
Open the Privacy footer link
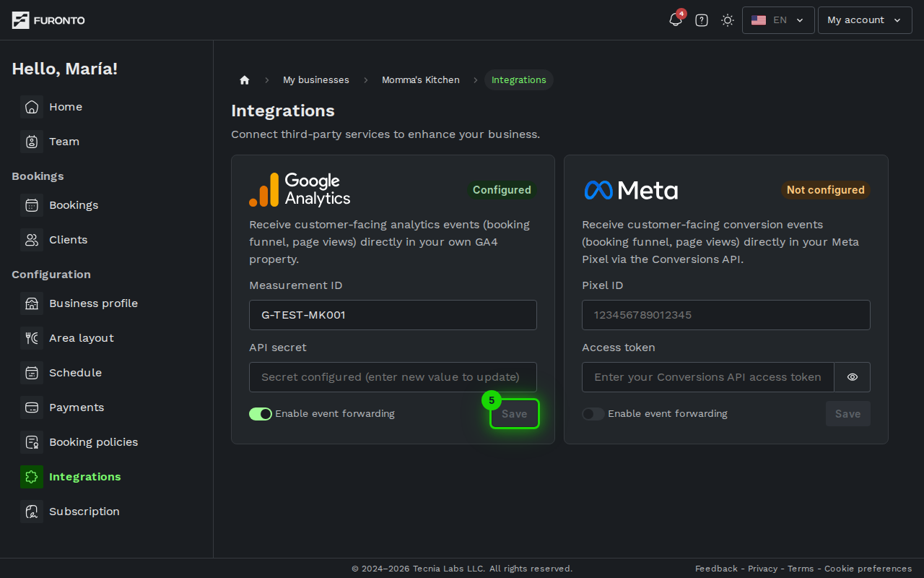point(763,569)
